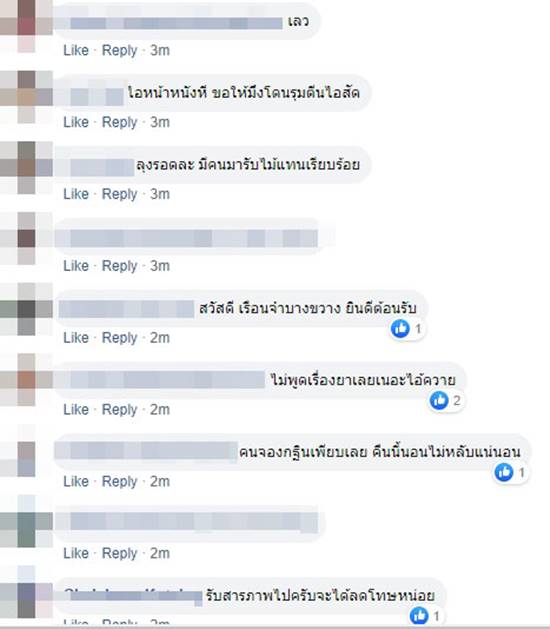Like the top comment ending in เลว
The width and height of the screenshot is (550, 629).
click(76, 50)
